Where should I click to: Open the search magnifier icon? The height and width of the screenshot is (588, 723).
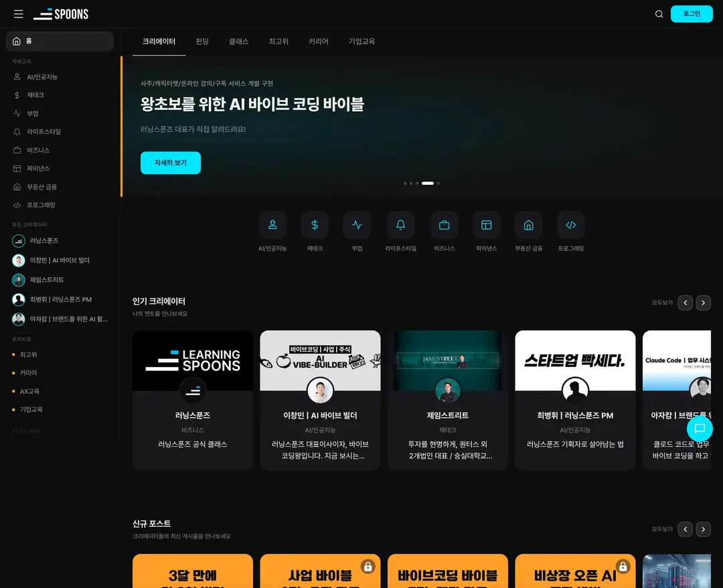point(659,14)
